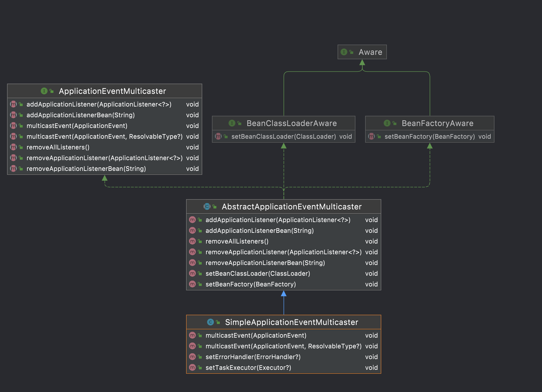Select setBeanFactory(BeanFactory) in BeanFactoryAware node

click(430, 137)
